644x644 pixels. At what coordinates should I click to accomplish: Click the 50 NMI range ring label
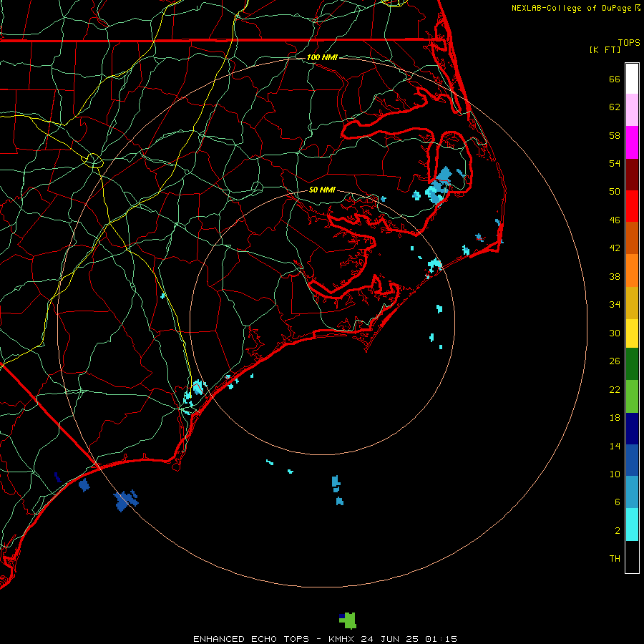(x=322, y=190)
